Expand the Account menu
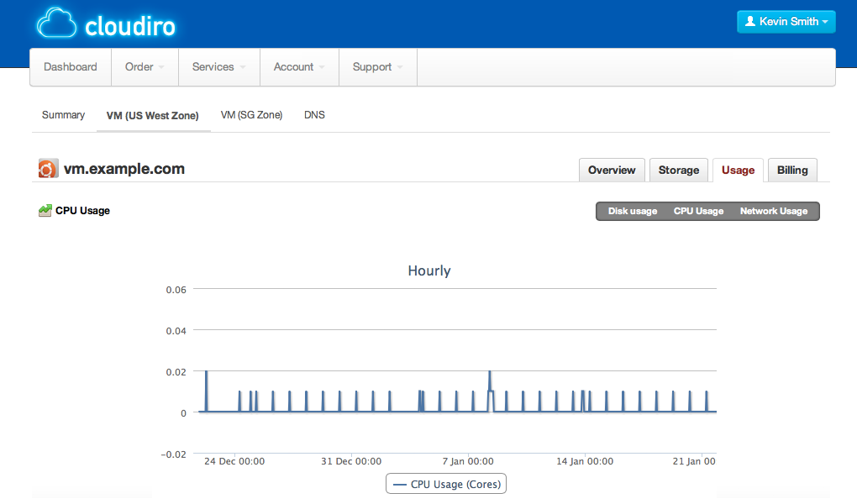The height and width of the screenshot is (504, 857). click(x=299, y=66)
